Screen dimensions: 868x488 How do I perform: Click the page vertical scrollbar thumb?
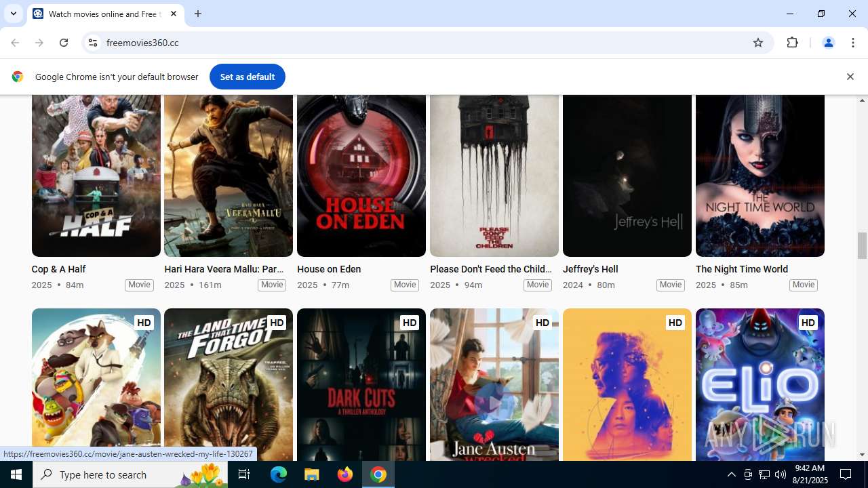[863, 245]
